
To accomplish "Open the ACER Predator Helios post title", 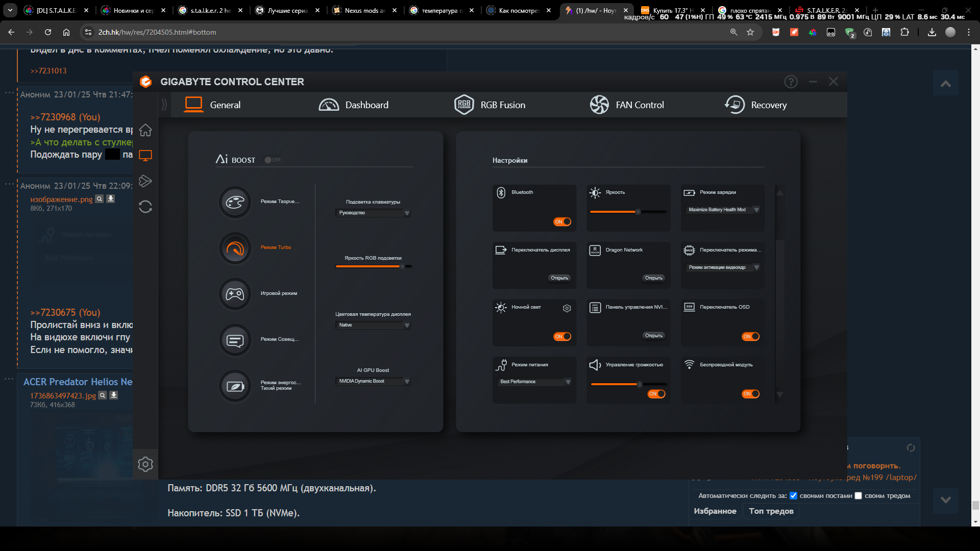I will pos(78,382).
